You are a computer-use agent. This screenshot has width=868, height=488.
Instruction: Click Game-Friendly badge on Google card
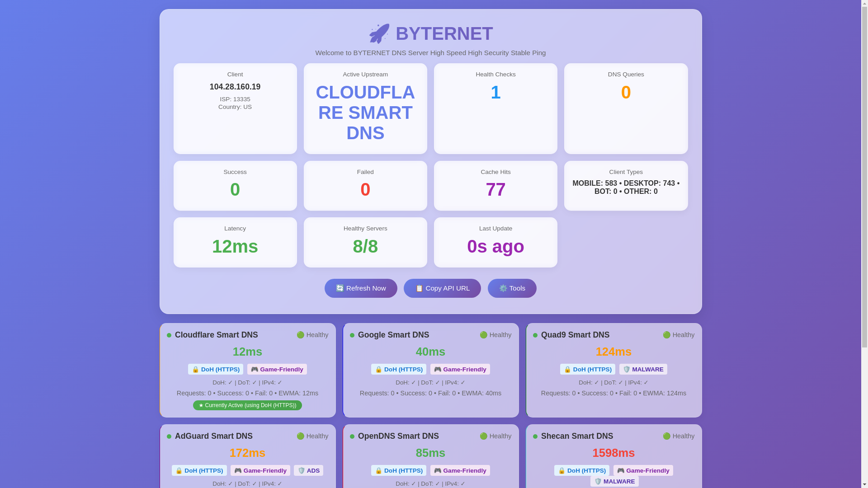pos(460,369)
